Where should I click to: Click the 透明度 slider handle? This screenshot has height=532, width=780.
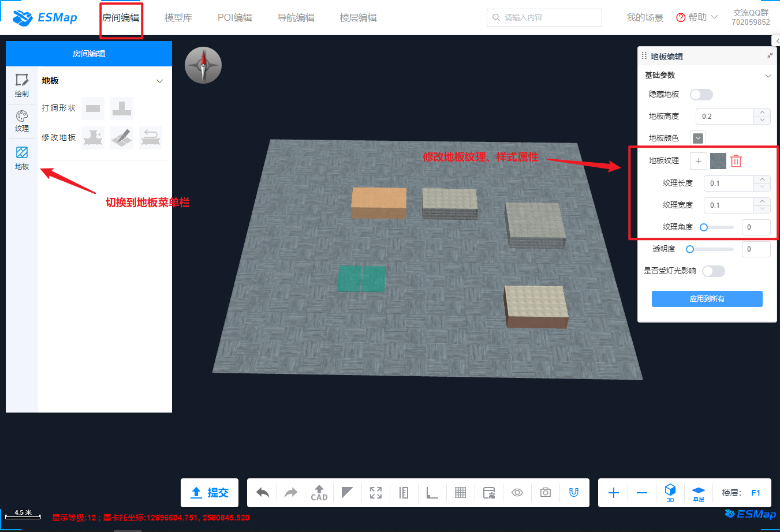690,249
